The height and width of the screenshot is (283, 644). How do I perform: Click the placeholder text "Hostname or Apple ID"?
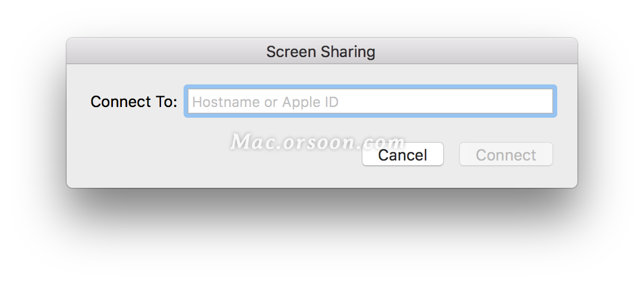tap(265, 102)
